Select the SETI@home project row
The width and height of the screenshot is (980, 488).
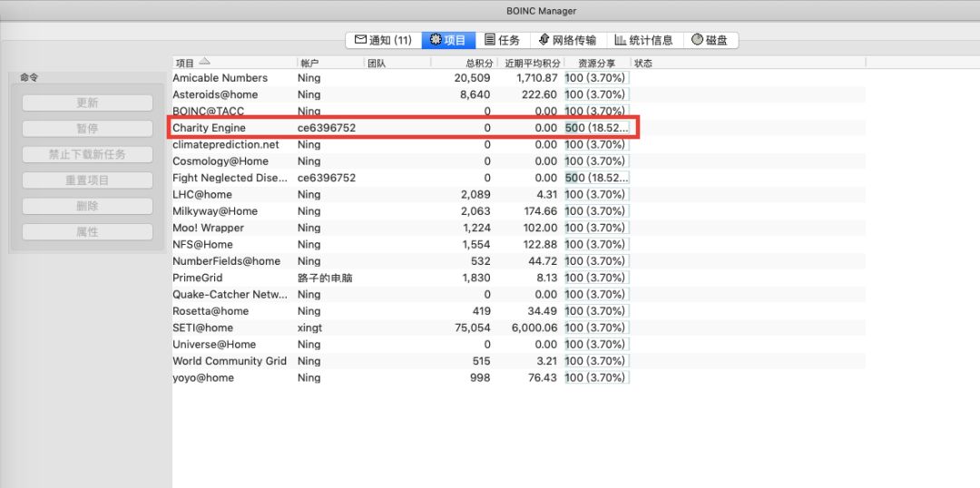(x=519, y=328)
